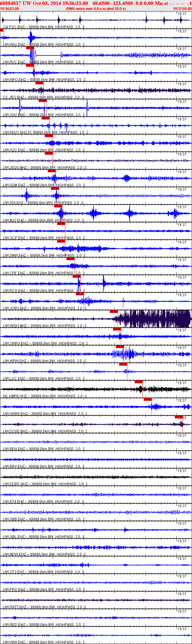Click the event ID 60884037 in header
Screen dimensions: 192x644
tap(11, 3)
